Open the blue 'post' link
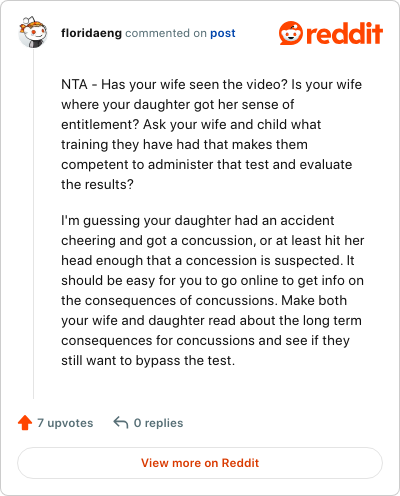Screen dimensions: 400x496 tap(223, 33)
